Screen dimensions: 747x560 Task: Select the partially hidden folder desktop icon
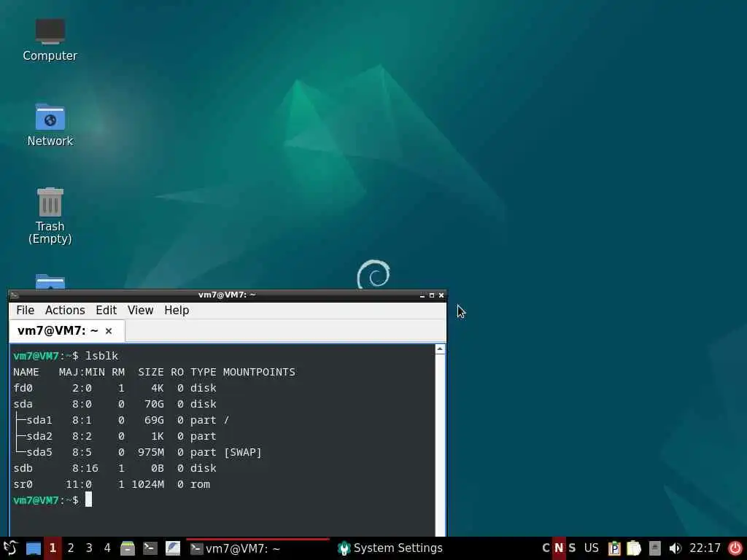[x=50, y=281]
